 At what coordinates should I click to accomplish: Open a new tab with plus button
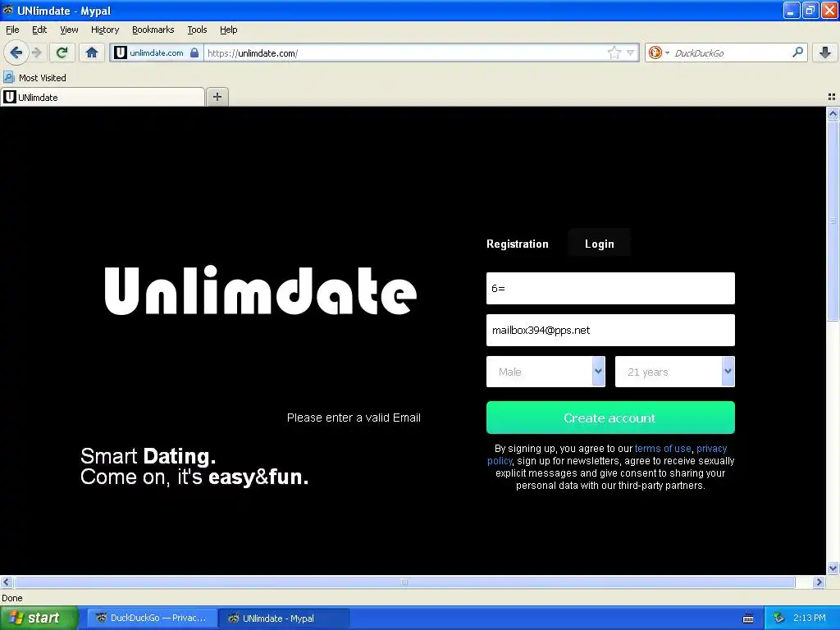217,97
